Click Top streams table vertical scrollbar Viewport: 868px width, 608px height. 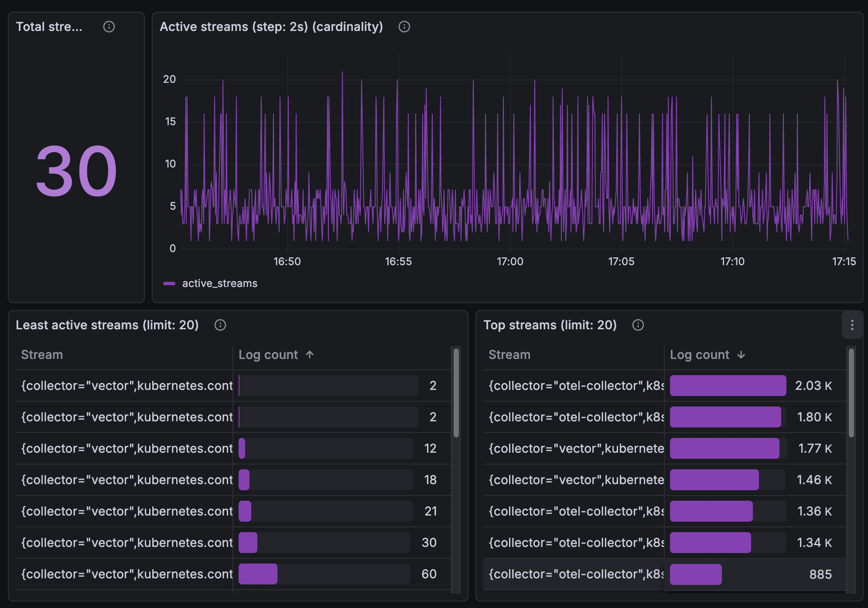click(851, 393)
